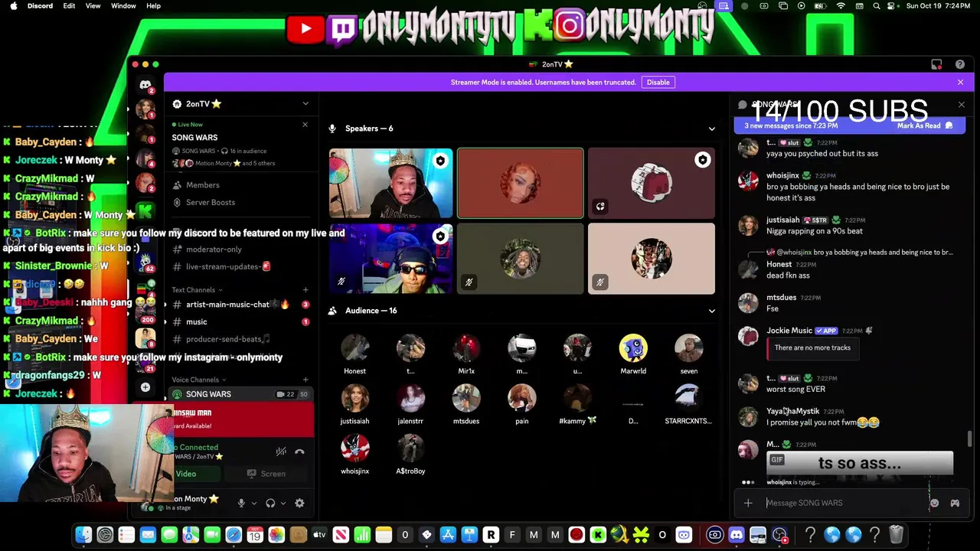The width and height of the screenshot is (980, 551).
Task: Open Discord help question mark icon
Action: (x=960, y=64)
